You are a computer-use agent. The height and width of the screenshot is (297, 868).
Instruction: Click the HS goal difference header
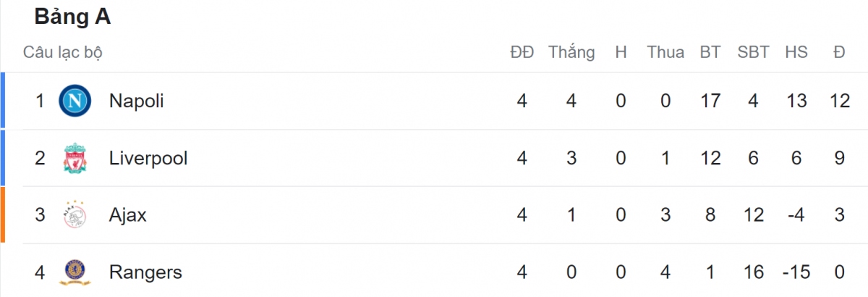[796, 52]
